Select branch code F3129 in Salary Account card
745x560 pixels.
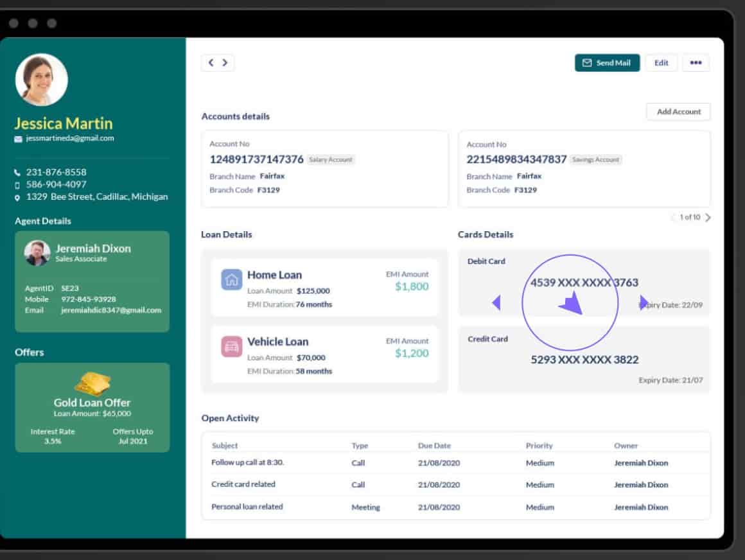tap(268, 190)
